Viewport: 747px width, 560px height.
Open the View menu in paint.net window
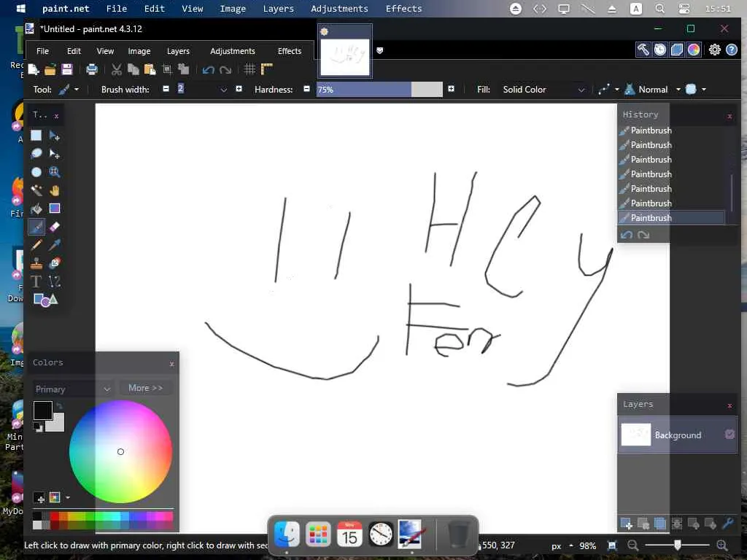pos(105,51)
